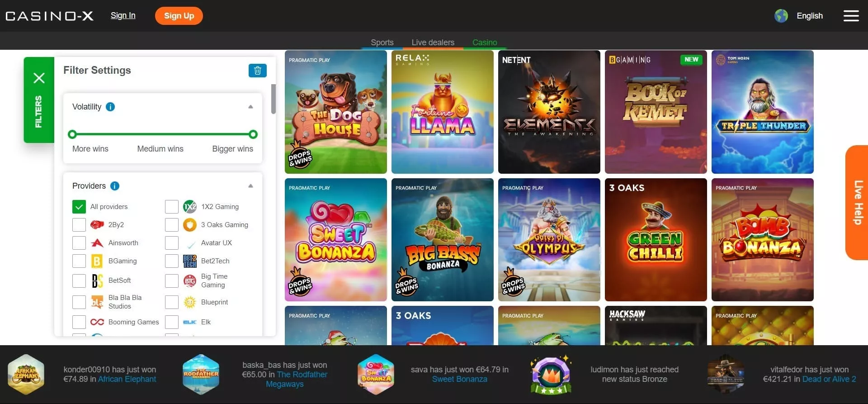Click the Sign In link

(x=123, y=15)
